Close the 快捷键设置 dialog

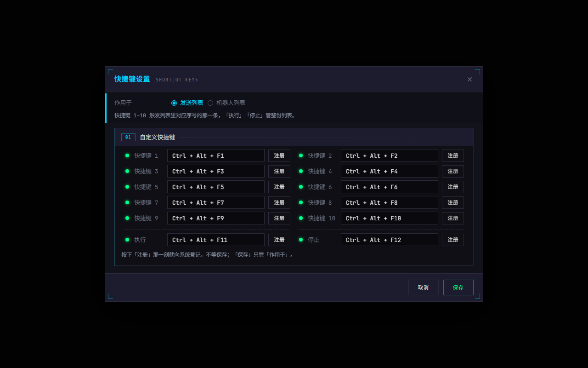tap(469, 79)
